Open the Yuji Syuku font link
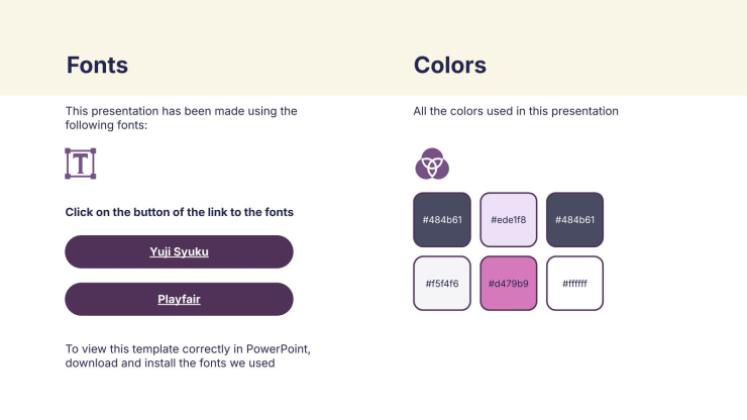Screen dimensions: 747x420 tap(179, 252)
